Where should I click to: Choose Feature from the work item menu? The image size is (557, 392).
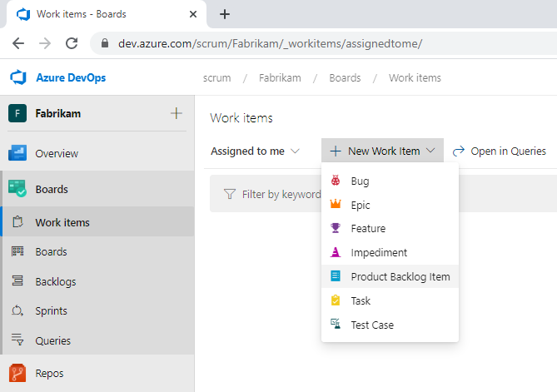[390, 228]
